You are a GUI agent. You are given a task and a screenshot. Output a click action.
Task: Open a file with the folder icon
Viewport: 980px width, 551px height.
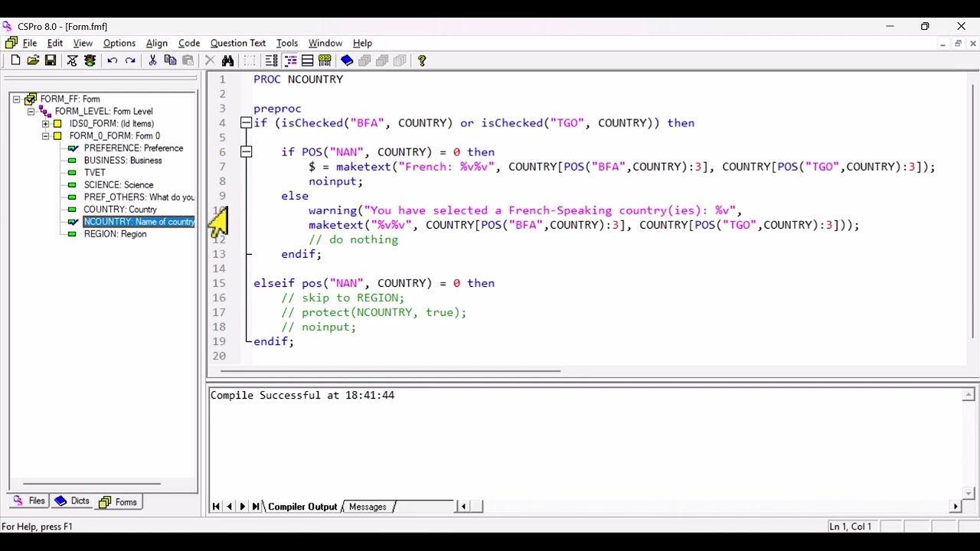tap(33, 60)
